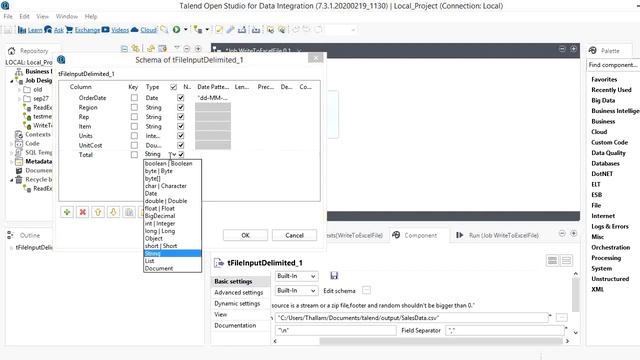640x360 pixels.
Task: Expand the Code node in Repository
Action: click(11, 144)
